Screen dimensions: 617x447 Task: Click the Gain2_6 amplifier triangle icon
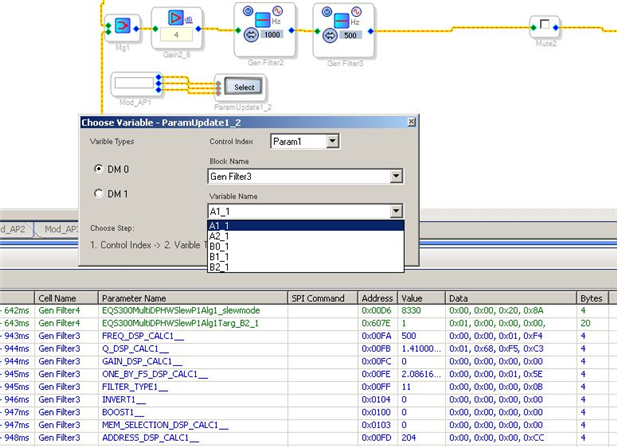(175, 18)
